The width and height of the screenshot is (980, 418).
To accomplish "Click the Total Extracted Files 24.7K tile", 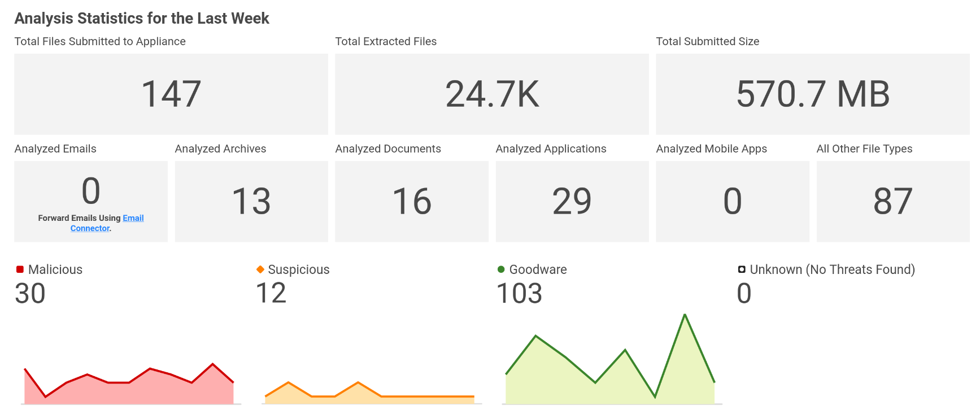I will click(x=491, y=94).
